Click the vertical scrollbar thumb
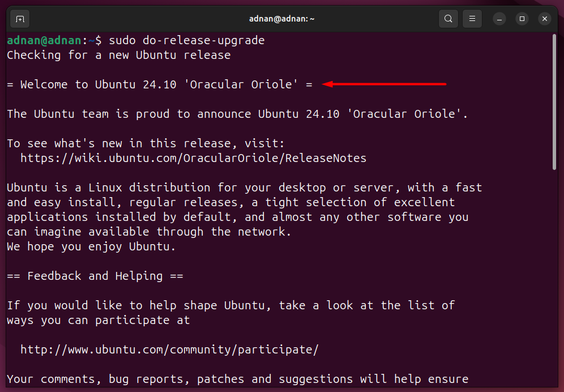 click(554, 101)
